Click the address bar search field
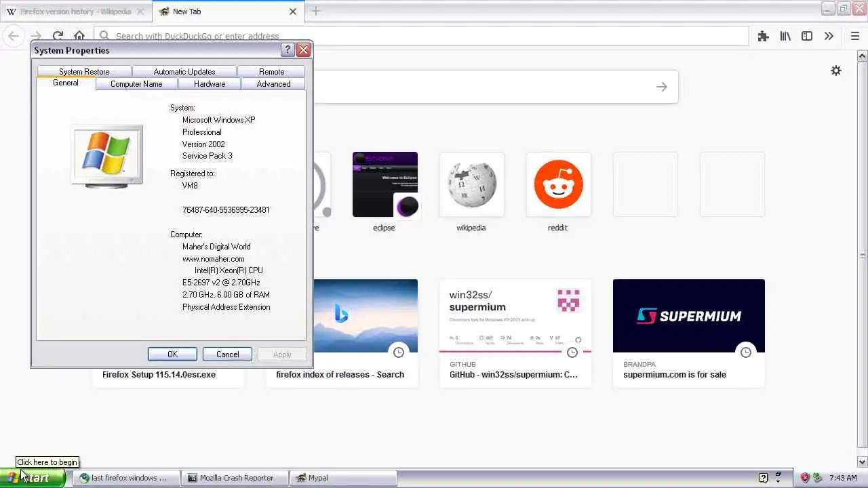868x488 pixels. 420,36
